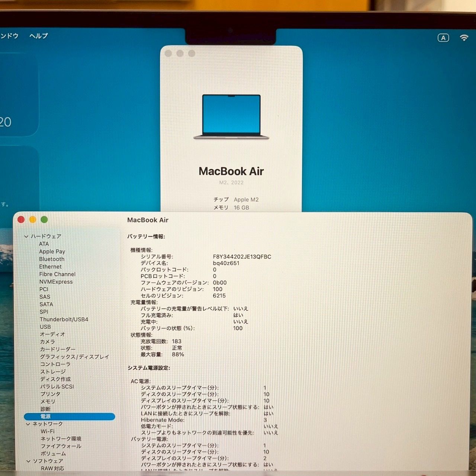Viewport: 476px width, 476px height.
Task: Select SAS in the sidebar
Action: pyautogui.click(x=45, y=297)
